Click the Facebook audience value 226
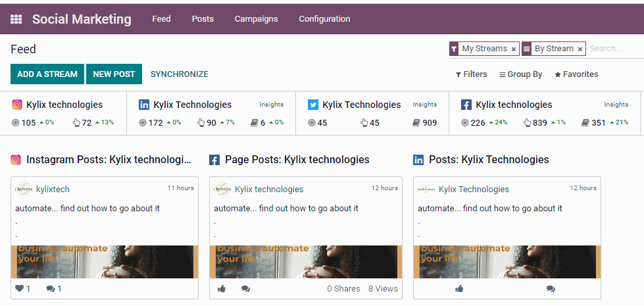Screen dimensions: 644x306 pos(478,122)
